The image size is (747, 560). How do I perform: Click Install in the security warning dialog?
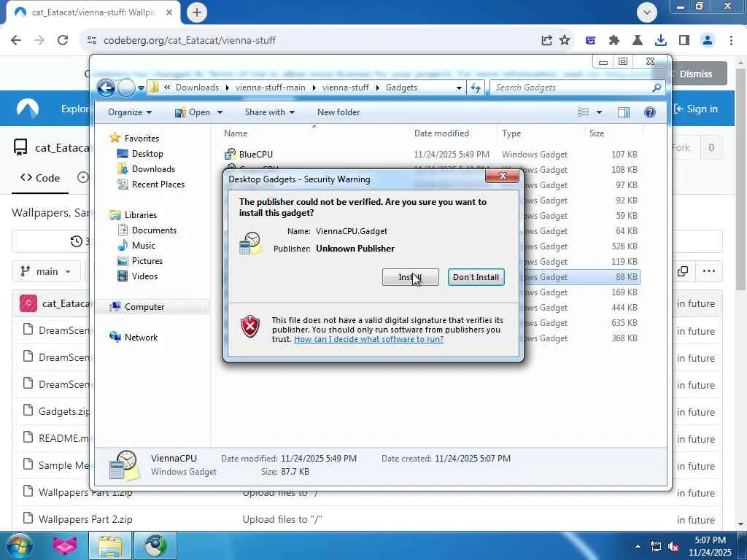point(410,277)
